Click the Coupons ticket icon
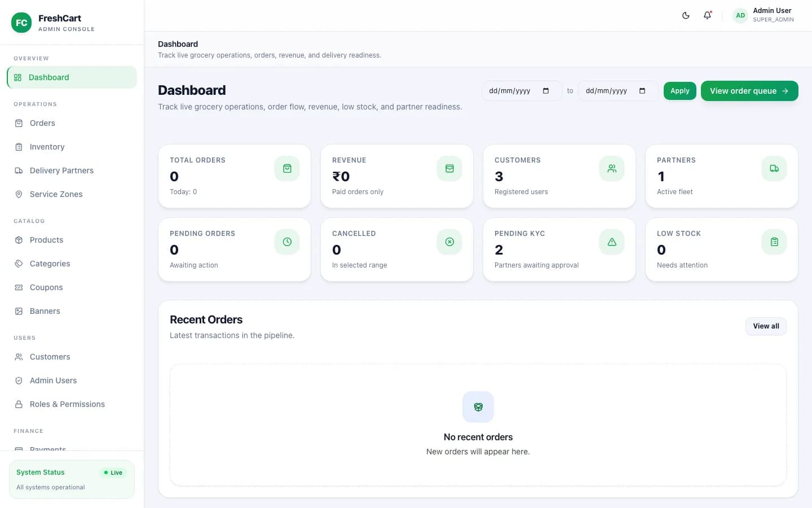 19,287
